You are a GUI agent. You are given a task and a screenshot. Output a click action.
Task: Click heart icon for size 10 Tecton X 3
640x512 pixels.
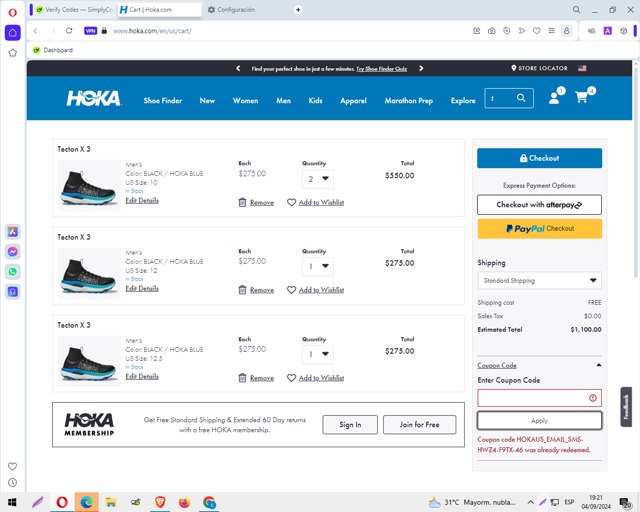pos(291,202)
